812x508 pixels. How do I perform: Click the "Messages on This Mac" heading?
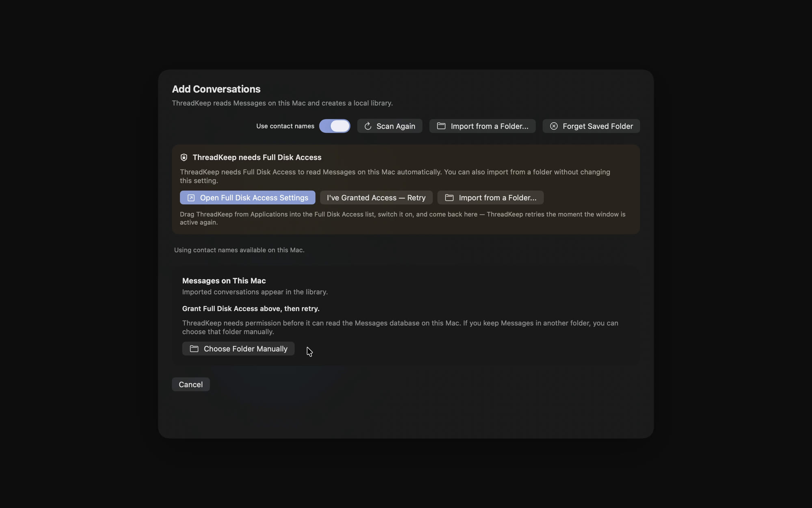pyautogui.click(x=224, y=281)
